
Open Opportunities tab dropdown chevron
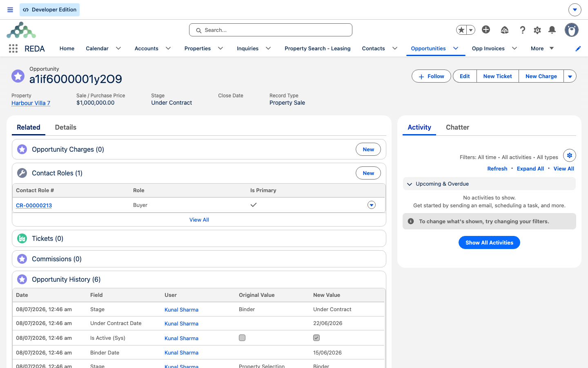[456, 48]
